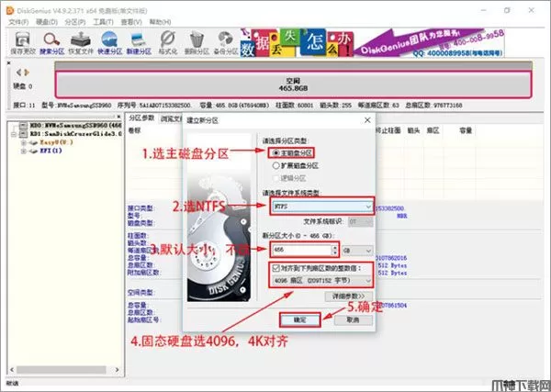Switch to the 分区参数 tab

click(x=141, y=118)
